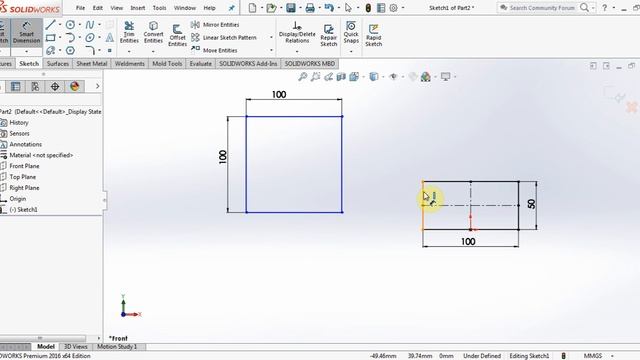Select Origin in feature tree

tap(18, 199)
